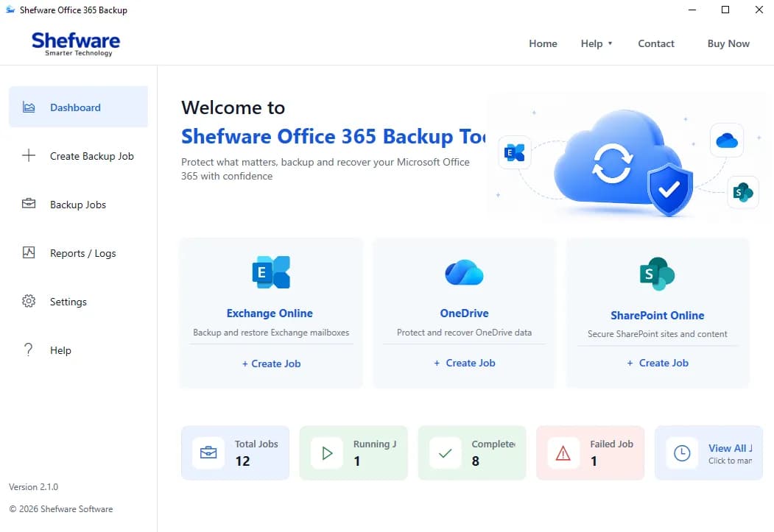Click the briefcase icon beside Backup Jobs
Viewport: 774px width, 532px height.
point(29,204)
